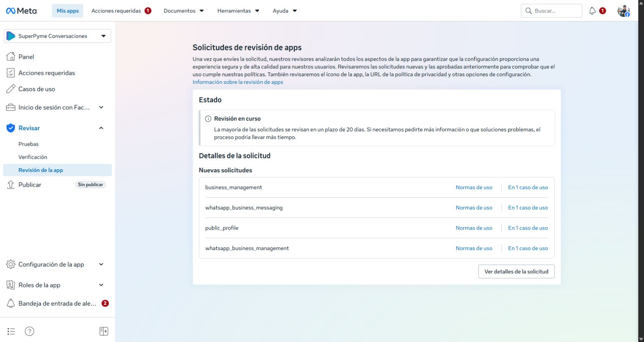
Task: Click the red badge count 2 in sidebar
Action: (105, 303)
